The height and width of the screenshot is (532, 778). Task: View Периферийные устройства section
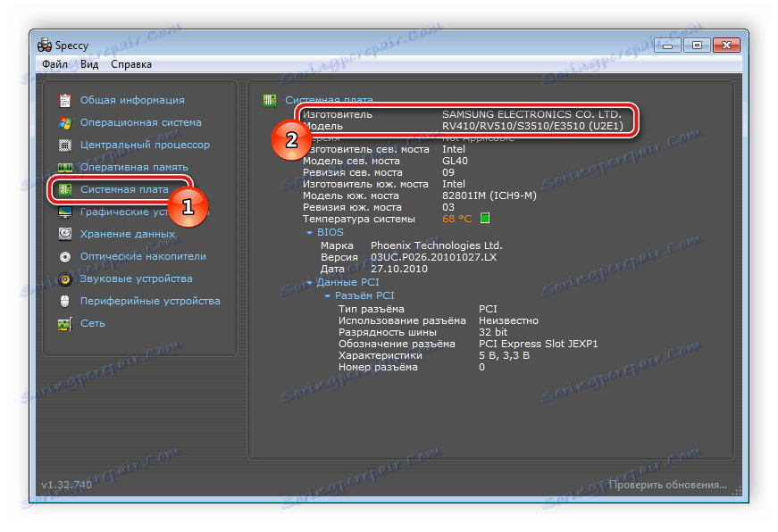point(150,301)
